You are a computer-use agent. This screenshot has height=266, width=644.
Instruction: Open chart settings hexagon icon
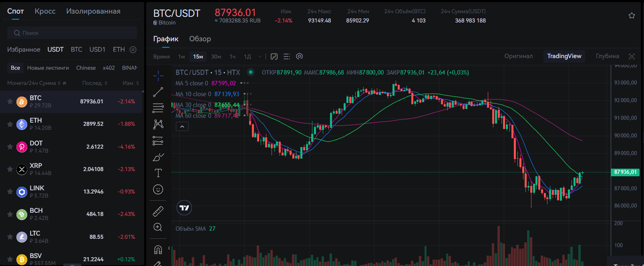pyautogui.click(x=299, y=56)
